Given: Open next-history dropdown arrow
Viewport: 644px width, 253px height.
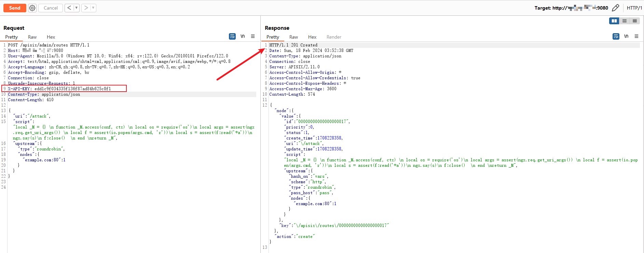Looking at the screenshot, I should (93, 8).
